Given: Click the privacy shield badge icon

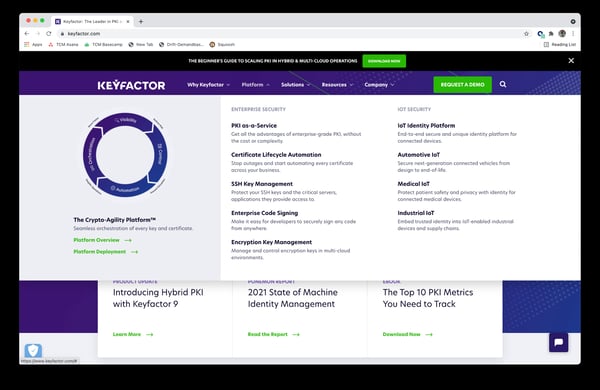Looking at the screenshot, I should pyautogui.click(x=33, y=350).
